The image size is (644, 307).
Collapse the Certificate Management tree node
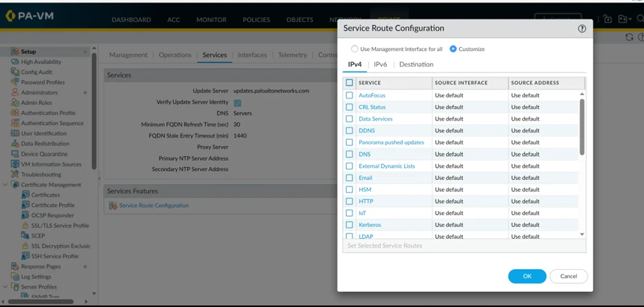(5, 185)
